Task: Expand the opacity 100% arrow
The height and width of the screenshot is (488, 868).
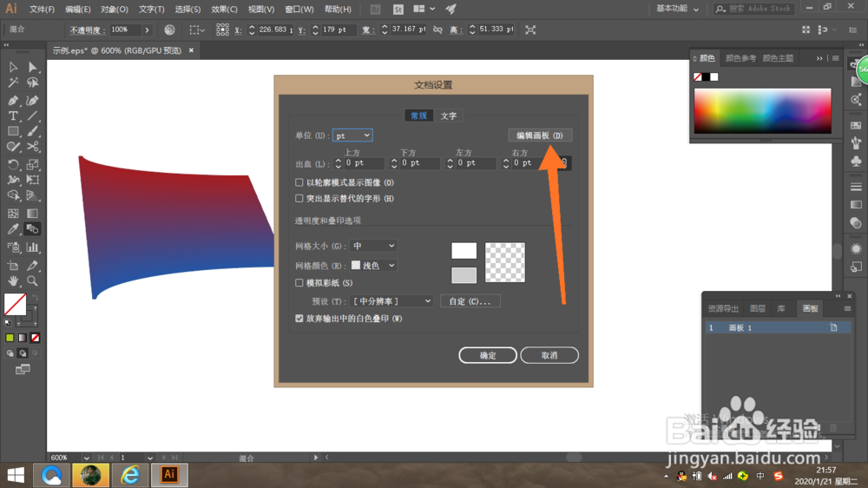Action: (147, 30)
